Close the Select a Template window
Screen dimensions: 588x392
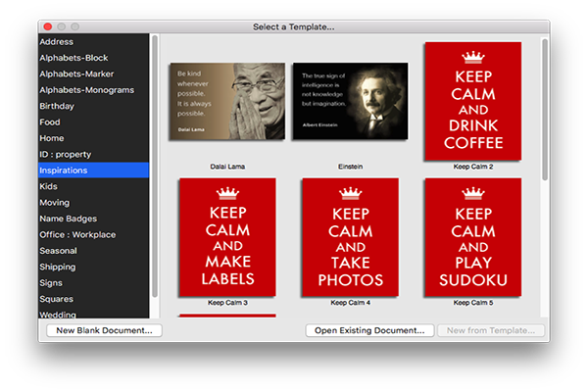point(48,26)
